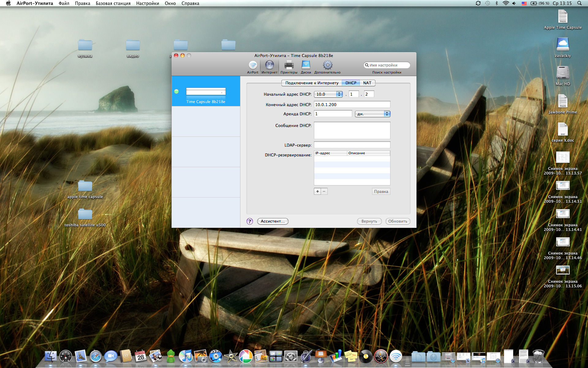Viewport: 588px width, 368px height.
Task: Launch iMovie star icon from the Dock
Action: [x=231, y=356]
